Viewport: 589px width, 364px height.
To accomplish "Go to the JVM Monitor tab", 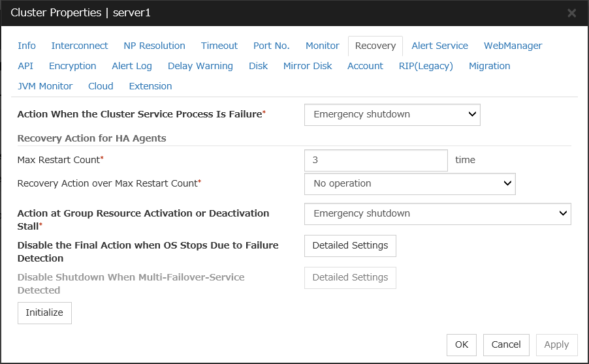I will point(45,86).
